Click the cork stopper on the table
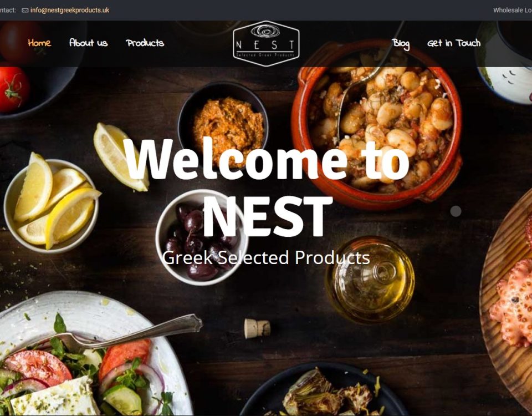Viewport: 532px width, 416px height. click(257, 329)
